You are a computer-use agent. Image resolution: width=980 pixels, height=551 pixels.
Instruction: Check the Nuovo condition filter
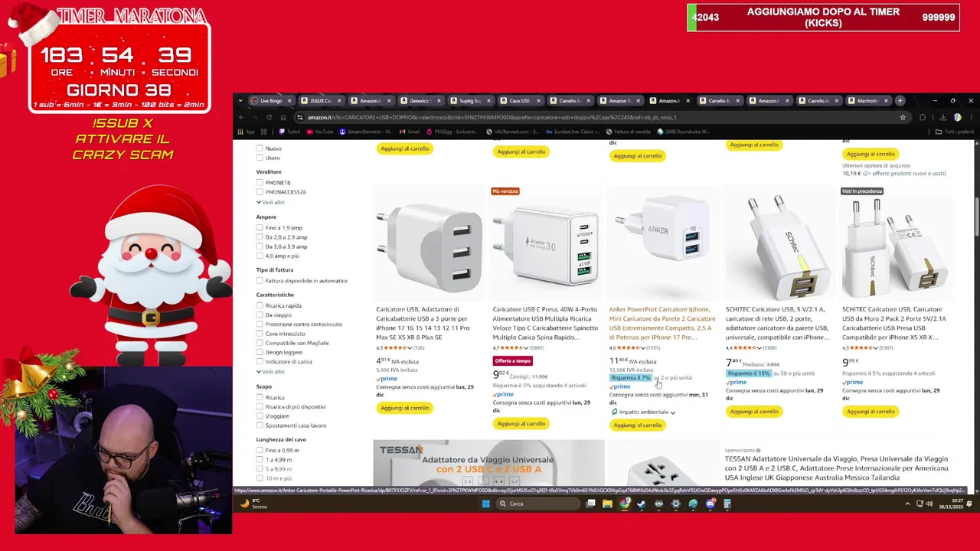pyautogui.click(x=260, y=148)
